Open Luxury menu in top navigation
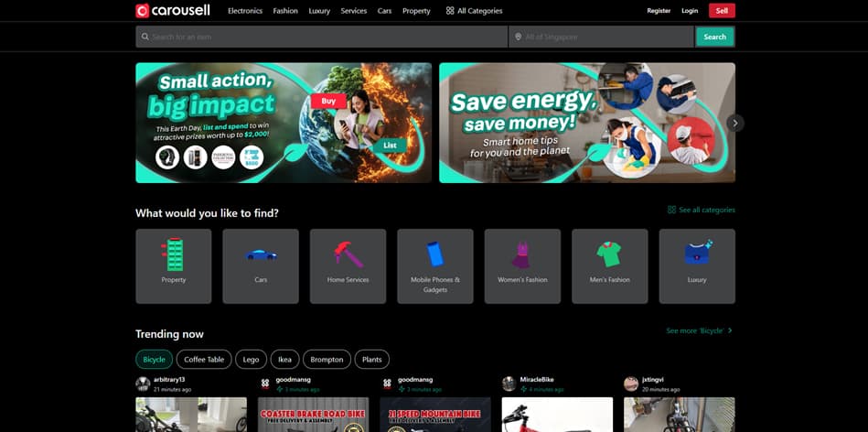Viewport: 868px width, 432px height. (319, 10)
